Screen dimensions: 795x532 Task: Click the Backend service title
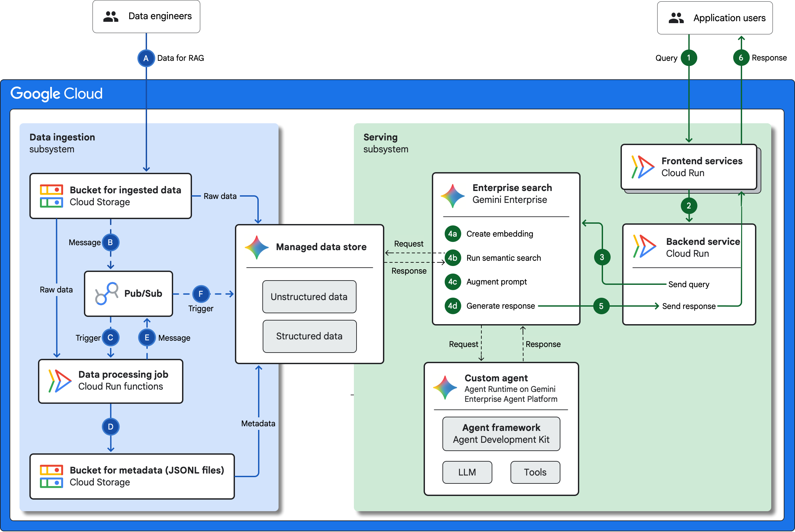pyautogui.click(x=703, y=242)
